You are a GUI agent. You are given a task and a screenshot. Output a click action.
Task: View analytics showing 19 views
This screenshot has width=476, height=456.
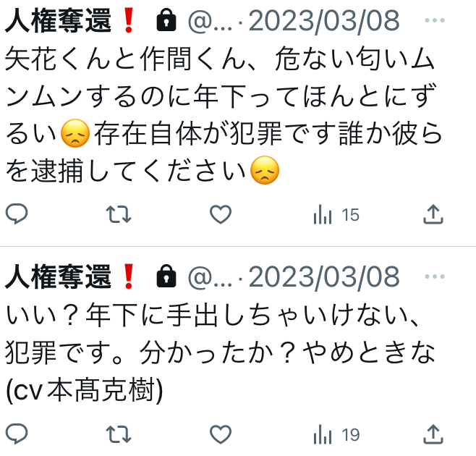coord(336,435)
